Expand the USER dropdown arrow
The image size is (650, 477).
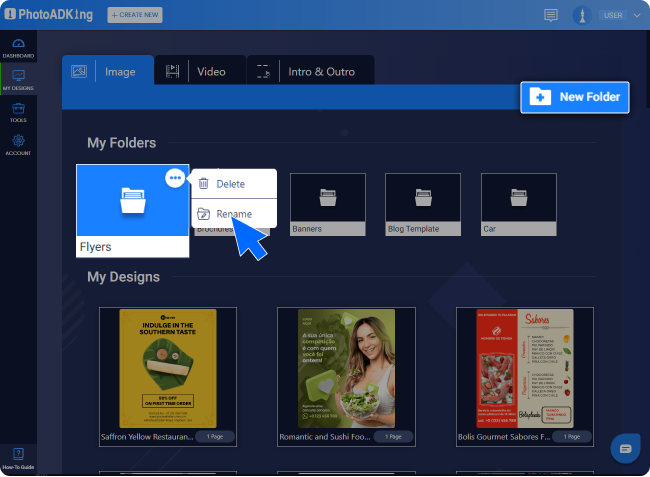tap(637, 15)
